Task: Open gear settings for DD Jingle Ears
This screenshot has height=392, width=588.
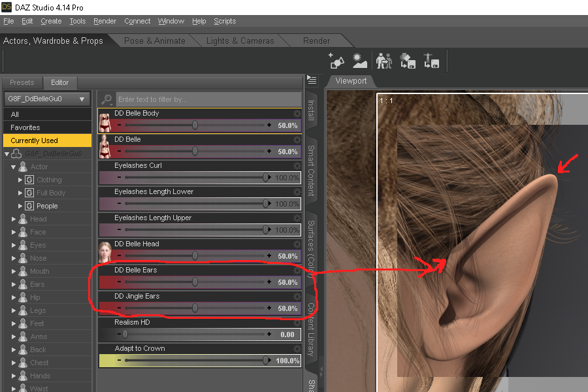Action: pos(297,297)
